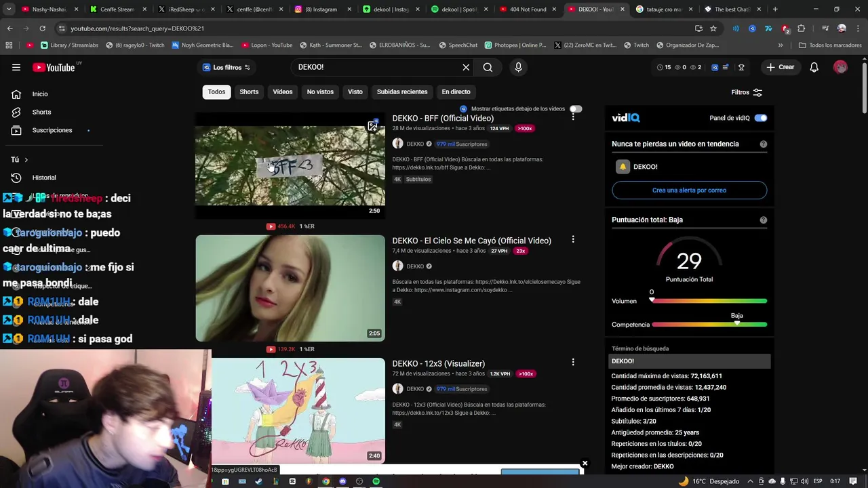The image size is (868, 488).
Task: Open Discord from the taskbar
Action: (342, 481)
